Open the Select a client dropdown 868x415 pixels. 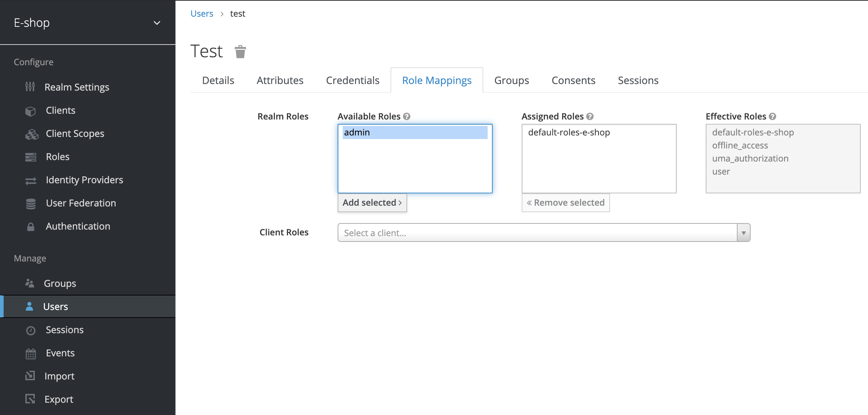pos(537,233)
